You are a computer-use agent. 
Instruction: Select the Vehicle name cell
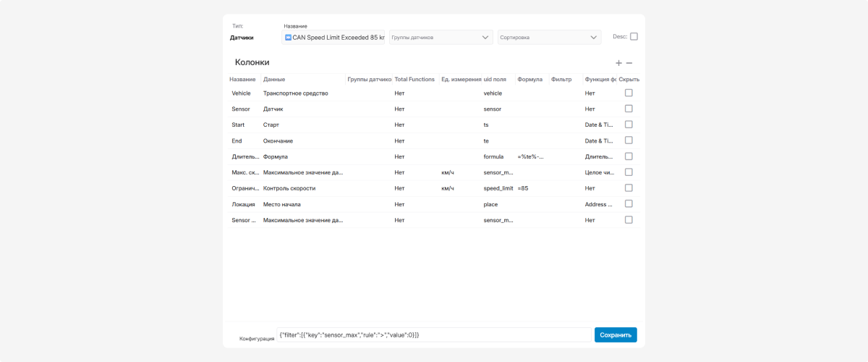pyautogui.click(x=241, y=93)
